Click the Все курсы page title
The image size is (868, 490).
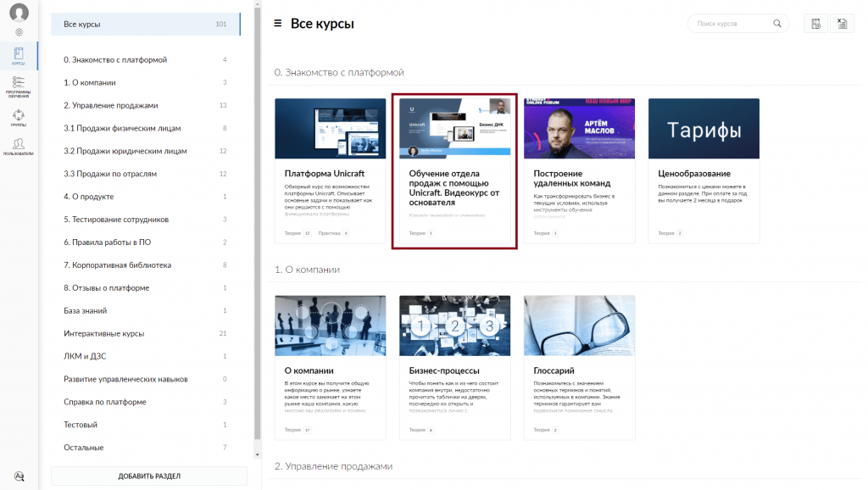coord(322,24)
